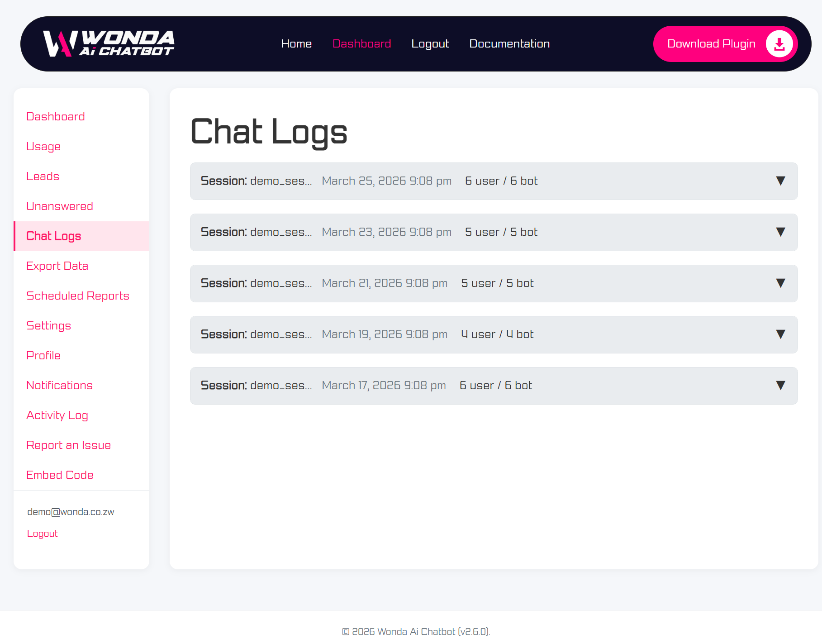Click the March 23, 2026 9:08 pm timestamp
The width and height of the screenshot is (822, 644).
[386, 232]
